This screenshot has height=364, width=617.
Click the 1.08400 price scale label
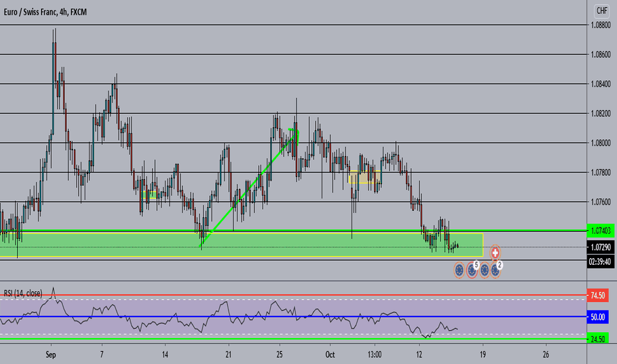(601, 84)
